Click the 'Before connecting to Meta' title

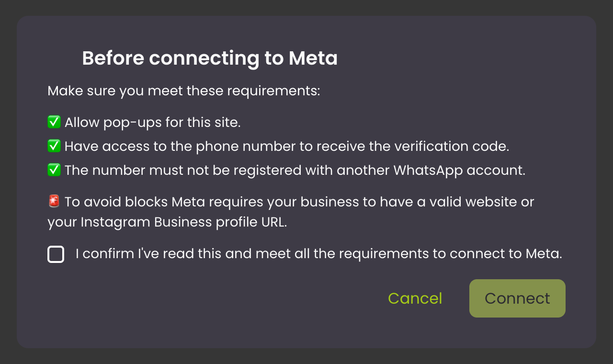click(210, 58)
